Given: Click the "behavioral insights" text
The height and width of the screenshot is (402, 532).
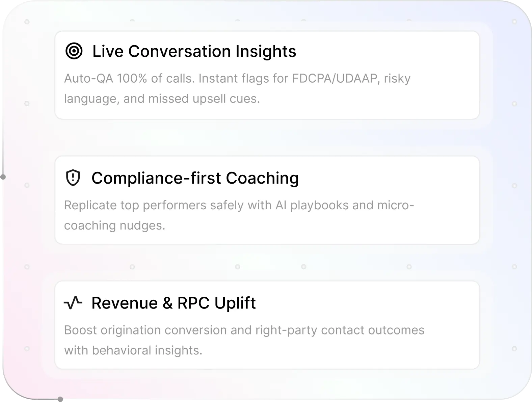Looking at the screenshot, I should 147,350.
